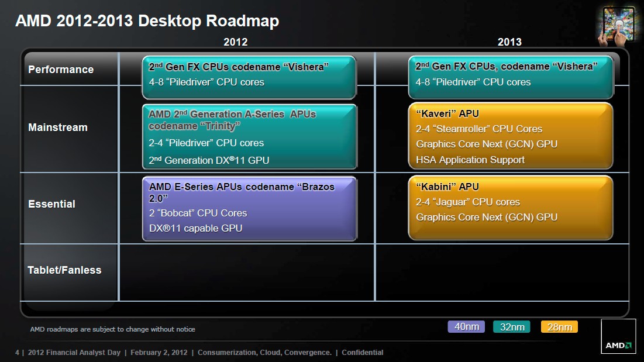Click the 2013 column header
Screen dimensions: 644x362
click(x=509, y=42)
